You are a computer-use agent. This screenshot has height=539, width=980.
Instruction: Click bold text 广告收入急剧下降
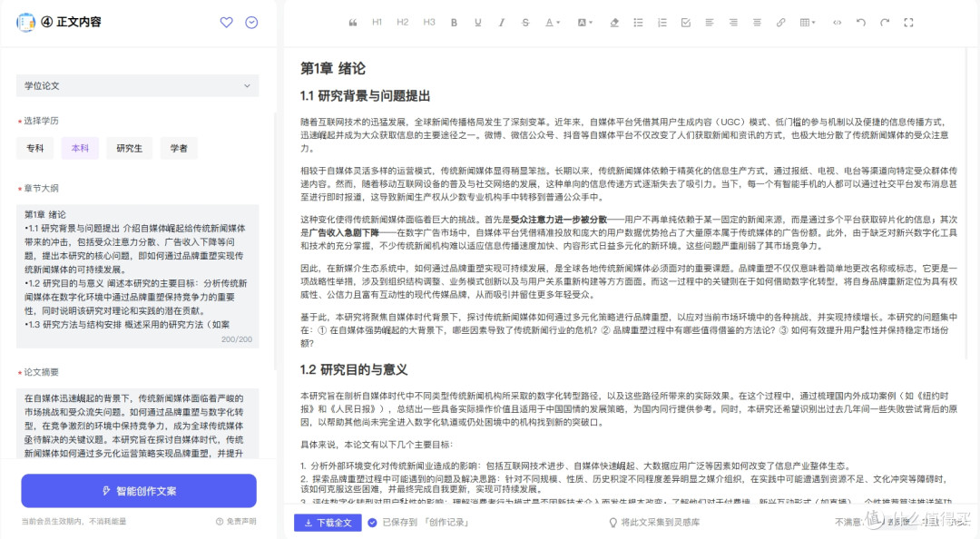[344, 232]
